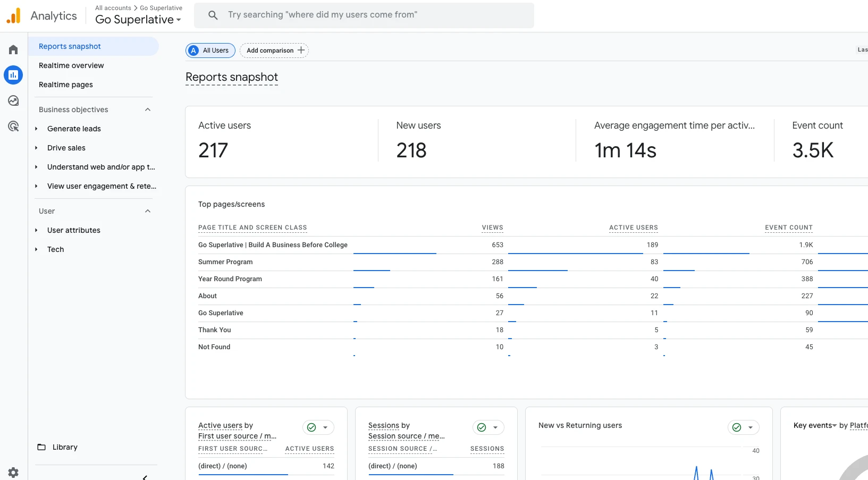Expand the Drive sales arrow
868x480 pixels.
pyautogui.click(x=36, y=148)
